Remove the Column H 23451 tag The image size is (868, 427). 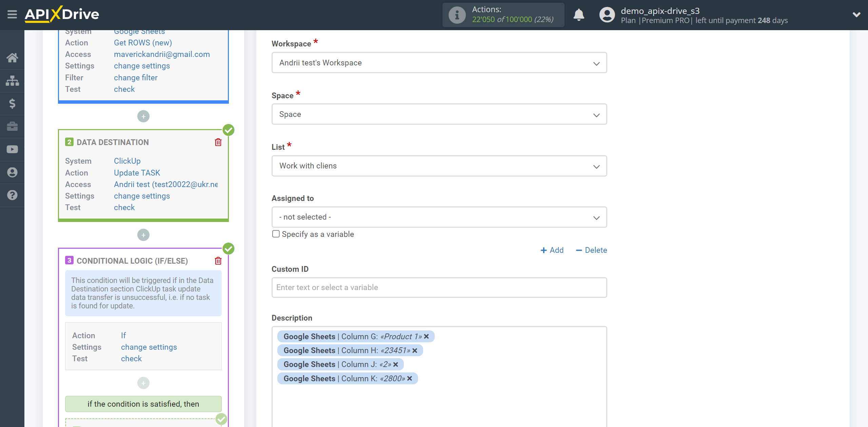415,350
